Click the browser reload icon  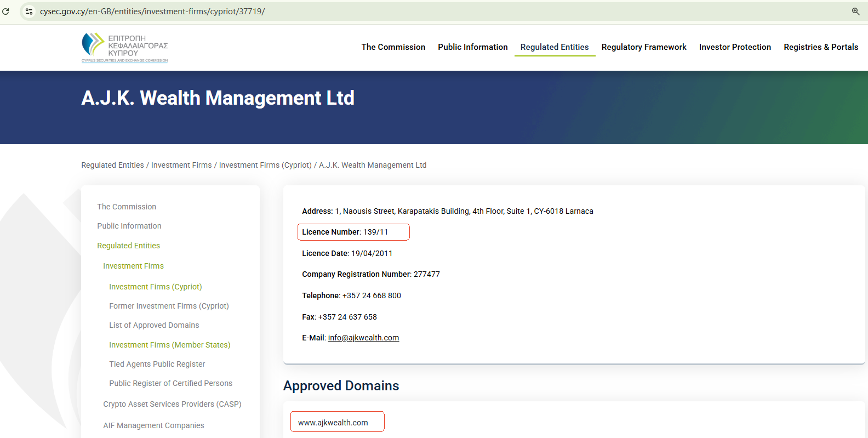5,11
